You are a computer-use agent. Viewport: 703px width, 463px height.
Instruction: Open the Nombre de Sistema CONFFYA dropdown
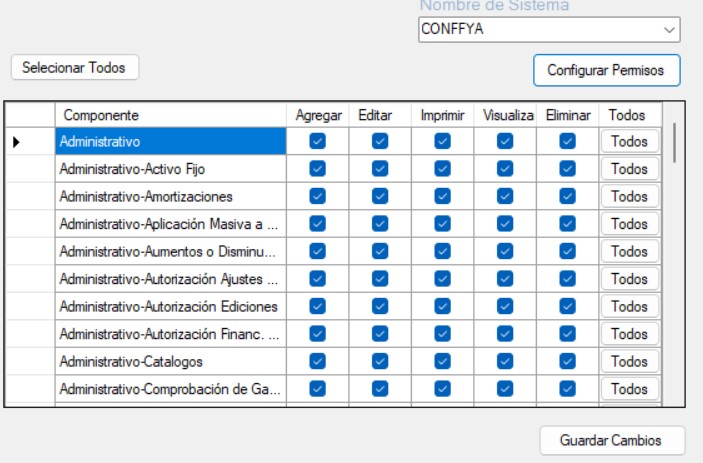[549, 30]
